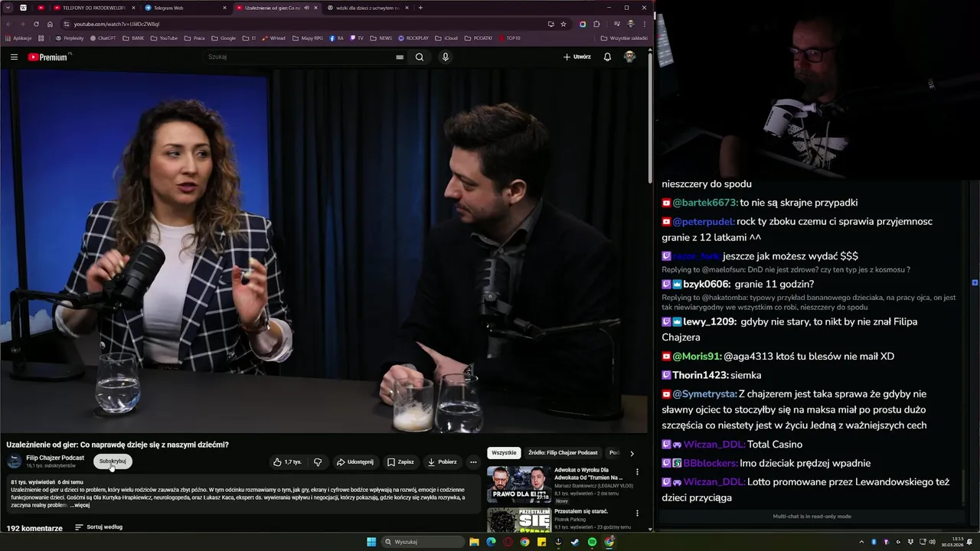Open the Chrome three-dot menu
Image resolution: width=980 pixels, height=551 pixels.
(x=644, y=24)
